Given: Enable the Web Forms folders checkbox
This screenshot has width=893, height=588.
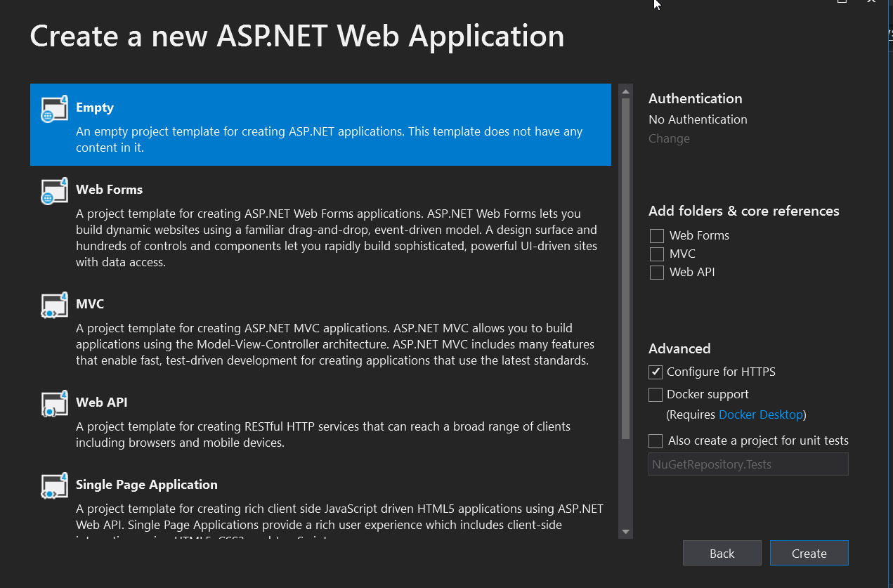Looking at the screenshot, I should pyautogui.click(x=657, y=236).
